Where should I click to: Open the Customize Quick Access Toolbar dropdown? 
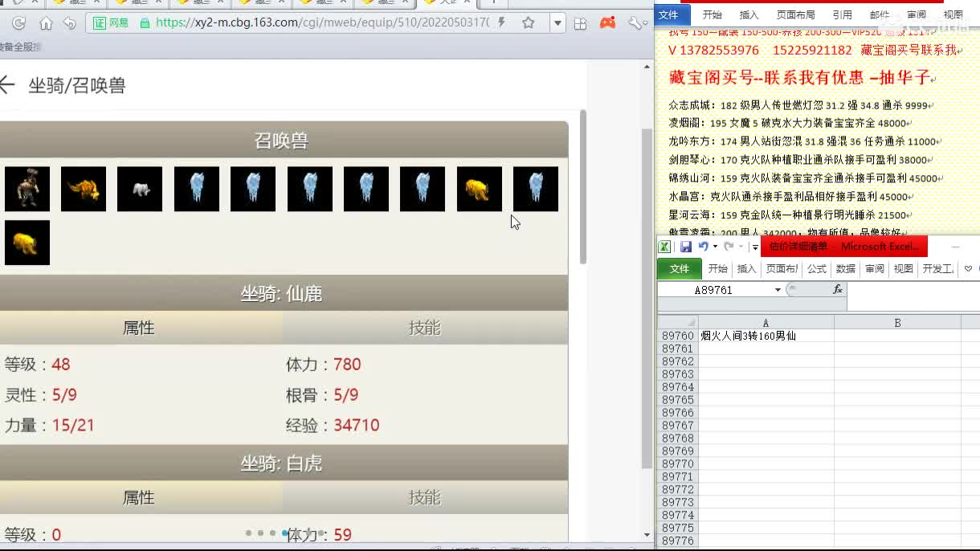click(755, 247)
